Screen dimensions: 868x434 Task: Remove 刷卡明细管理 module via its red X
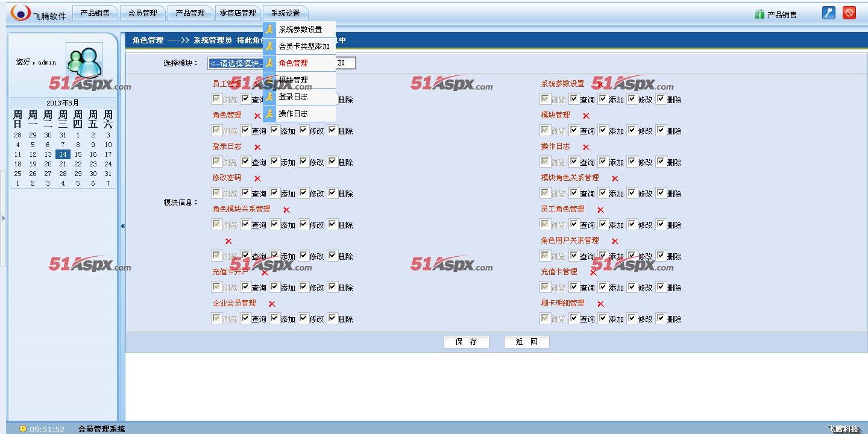(600, 304)
